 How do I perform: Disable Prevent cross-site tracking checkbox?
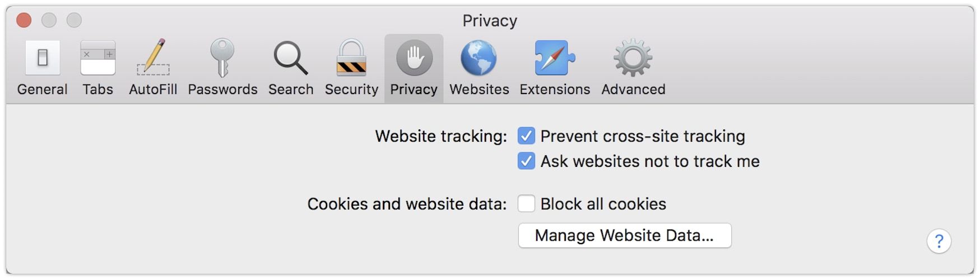pos(526,136)
